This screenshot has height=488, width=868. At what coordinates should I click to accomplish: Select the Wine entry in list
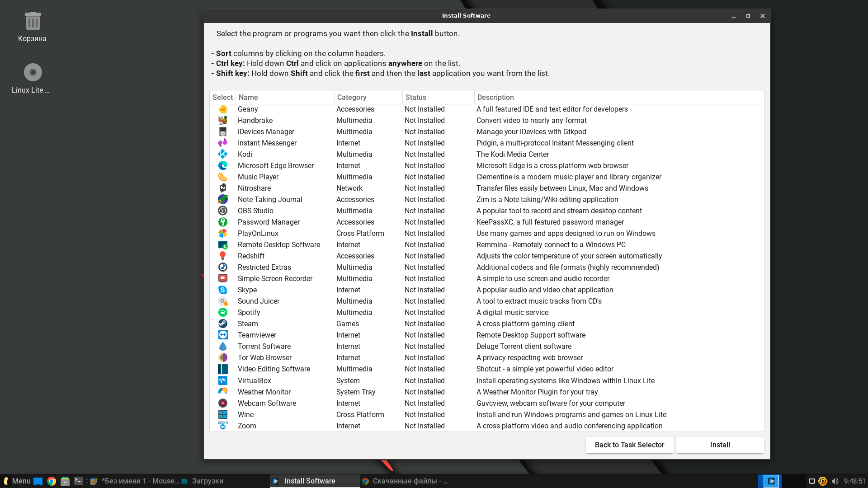tap(245, 414)
